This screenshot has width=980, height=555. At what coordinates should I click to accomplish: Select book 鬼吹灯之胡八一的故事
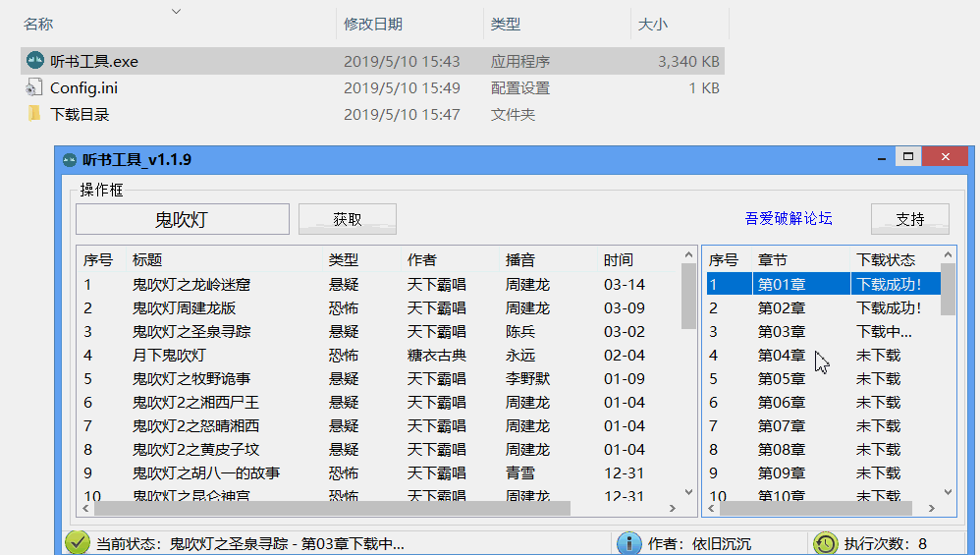pos(205,473)
